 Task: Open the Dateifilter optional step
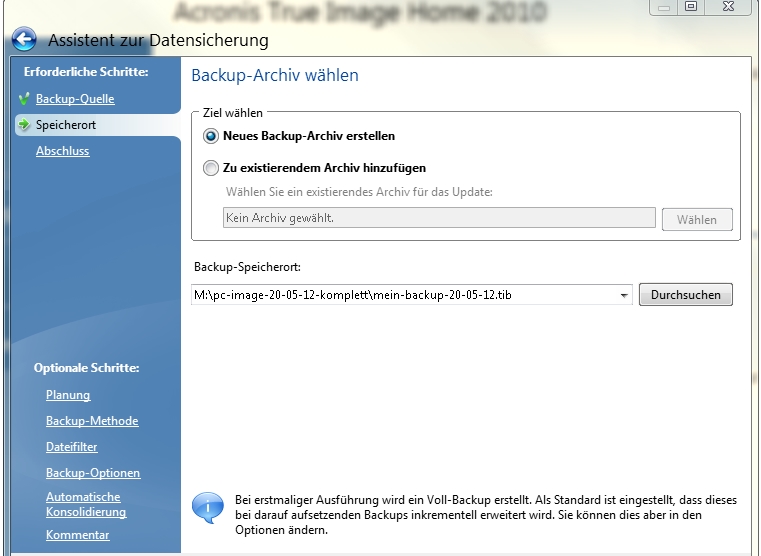click(72, 446)
